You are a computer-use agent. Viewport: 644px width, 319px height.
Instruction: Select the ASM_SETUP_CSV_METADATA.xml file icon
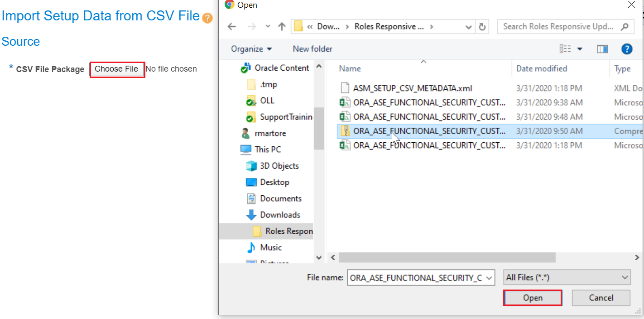click(344, 88)
